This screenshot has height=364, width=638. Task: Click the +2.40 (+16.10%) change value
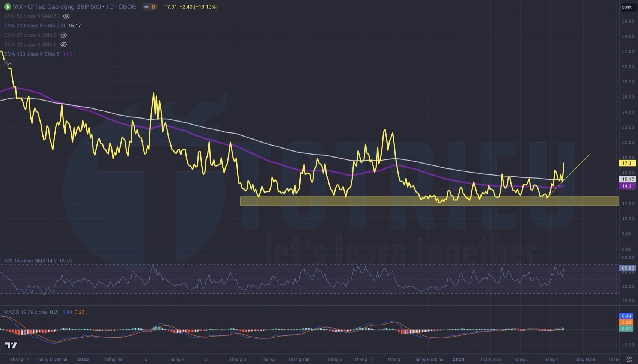point(199,7)
